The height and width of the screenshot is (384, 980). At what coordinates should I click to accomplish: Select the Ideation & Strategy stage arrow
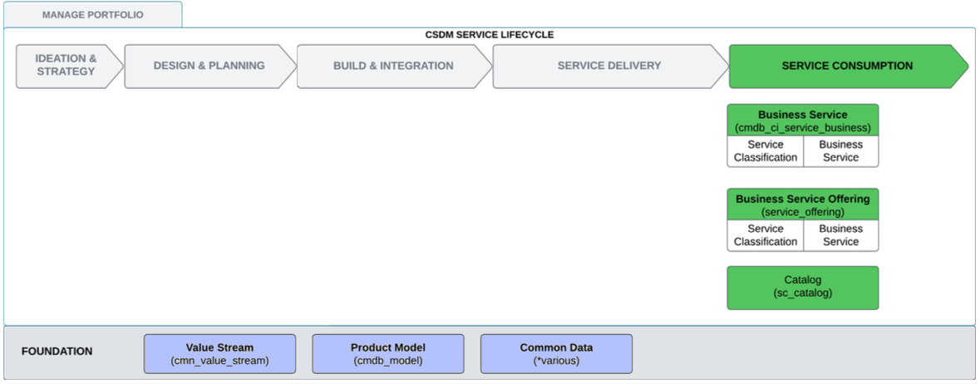tap(69, 66)
